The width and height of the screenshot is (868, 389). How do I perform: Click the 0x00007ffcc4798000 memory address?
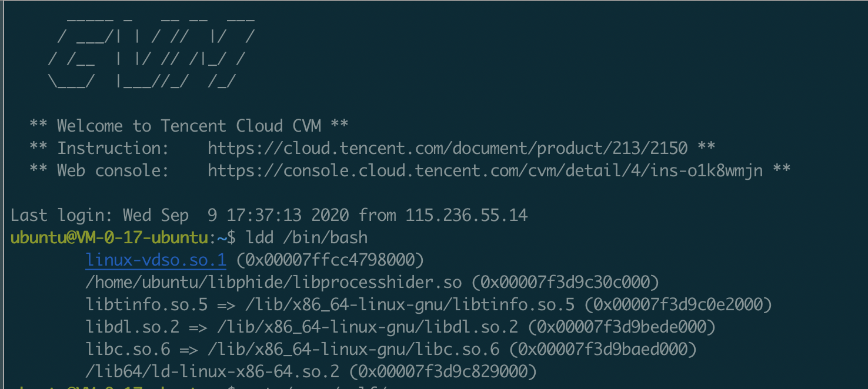[x=330, y=260]
